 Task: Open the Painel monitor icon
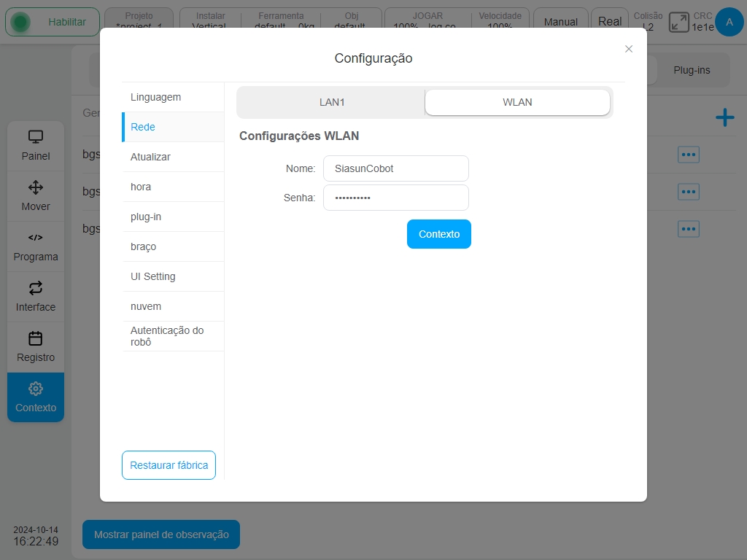[36, 137]
